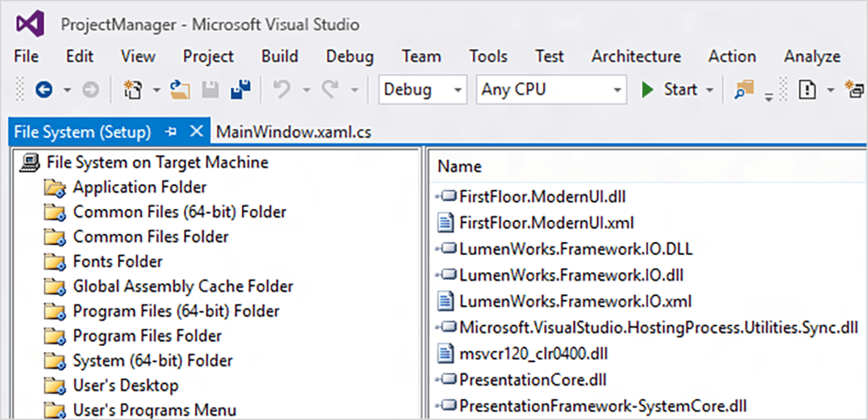Click the Open File folder icon
The height and width of the screenshot is (420, 868).
point(179,89)
